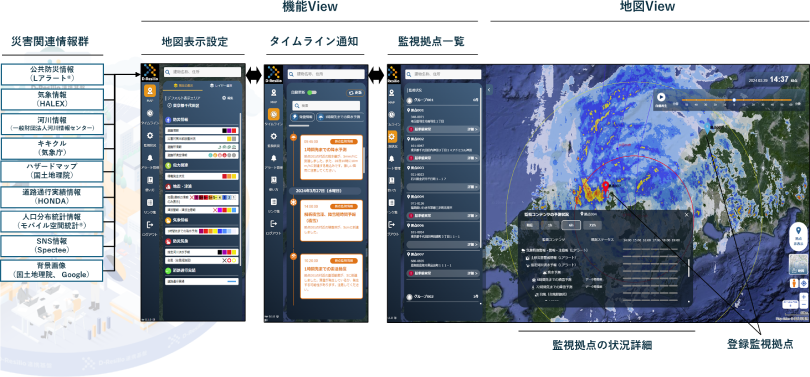Click logout icon in map display settings sidebar
810x377 pixels.
150,224
